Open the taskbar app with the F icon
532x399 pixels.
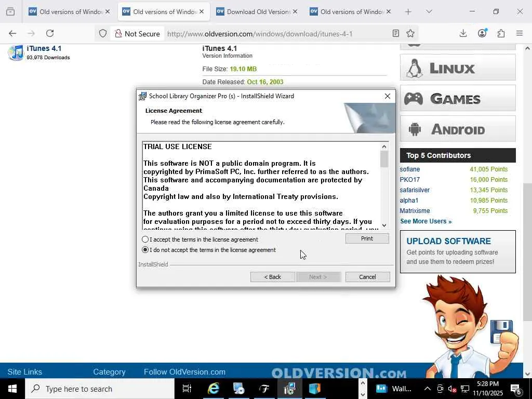click(x=264, y=389)
